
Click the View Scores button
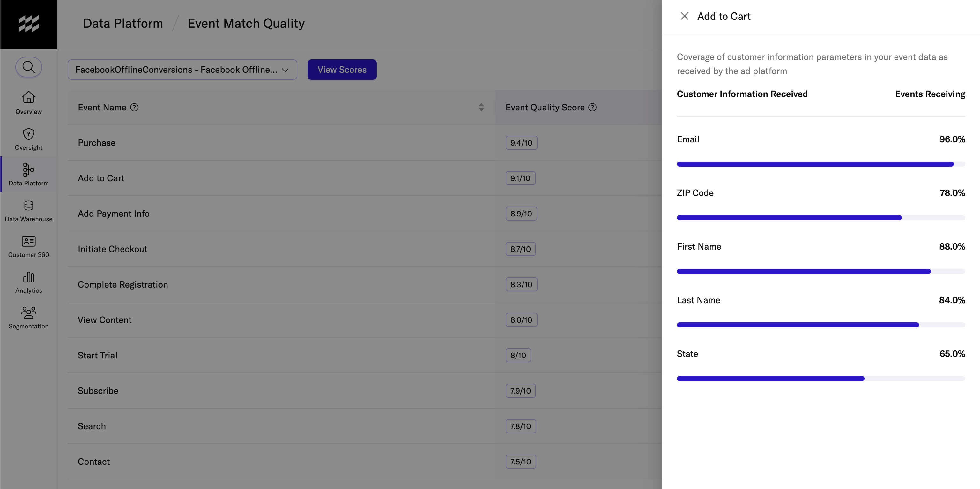(342, 70)
